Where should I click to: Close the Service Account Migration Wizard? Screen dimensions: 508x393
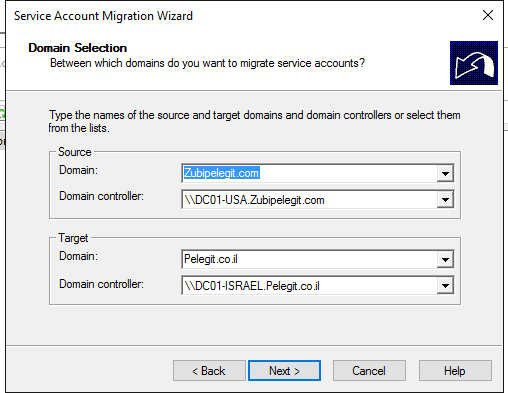pyautogui.click(x=488, y=15)
